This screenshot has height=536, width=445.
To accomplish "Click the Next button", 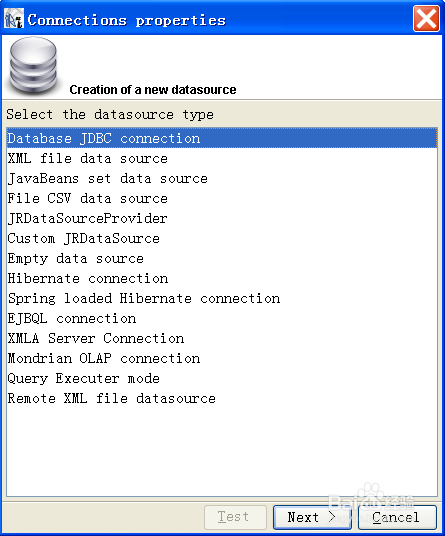I will [x=312, y=517].
